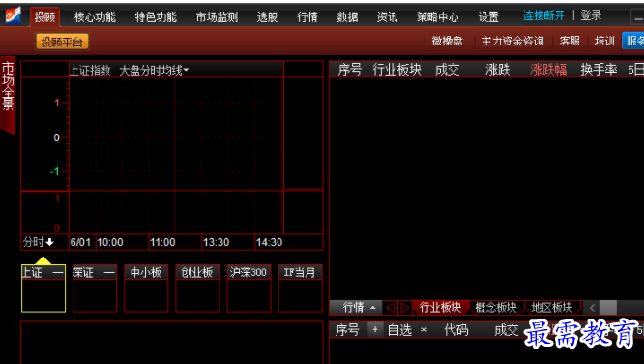Open 培训 training
Viewport: 644px width, 364px height.
(604, 41)
